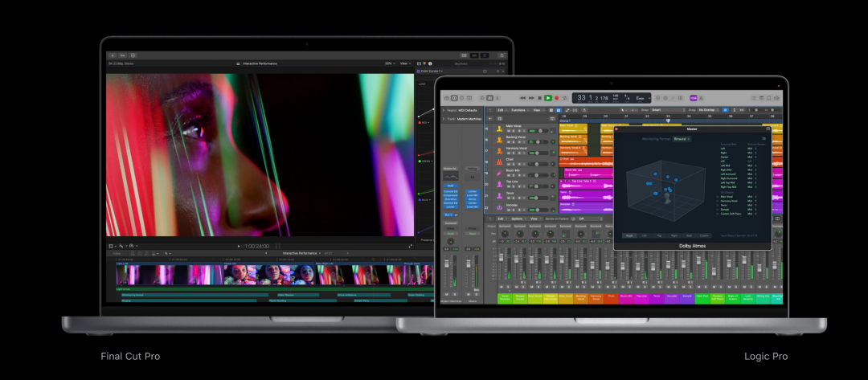868x380 pixels.
Task: Solo the Harmony Vocal track
Action: point(514,153)
